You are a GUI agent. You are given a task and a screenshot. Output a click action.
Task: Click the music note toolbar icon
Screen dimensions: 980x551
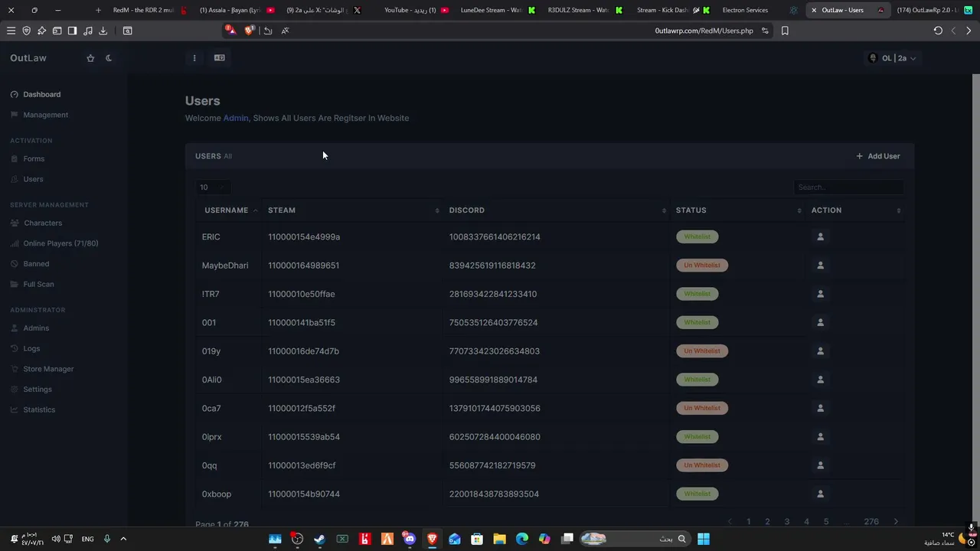pyautogui.click(x=87, y=31)
